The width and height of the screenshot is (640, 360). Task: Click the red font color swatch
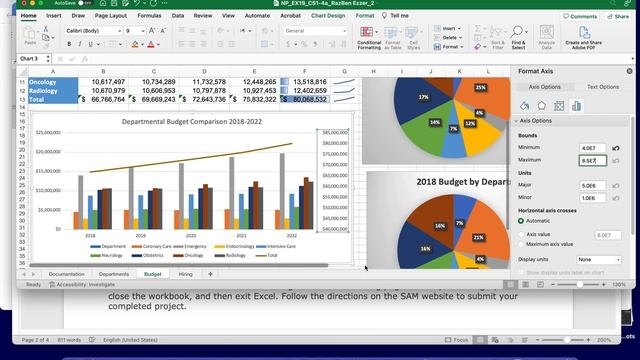click(151, 44)
